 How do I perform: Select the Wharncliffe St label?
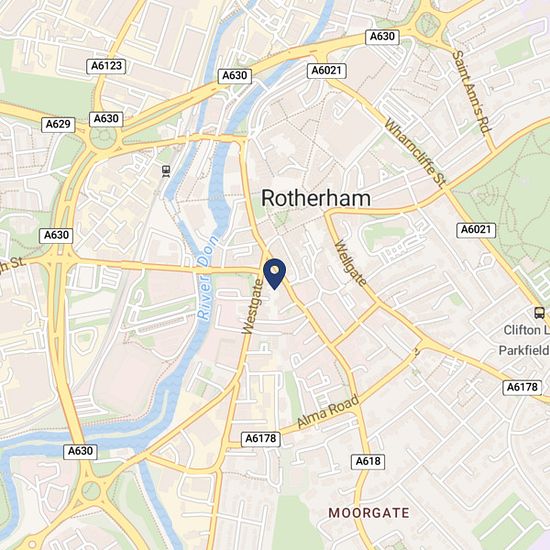(x=416, y=153)
